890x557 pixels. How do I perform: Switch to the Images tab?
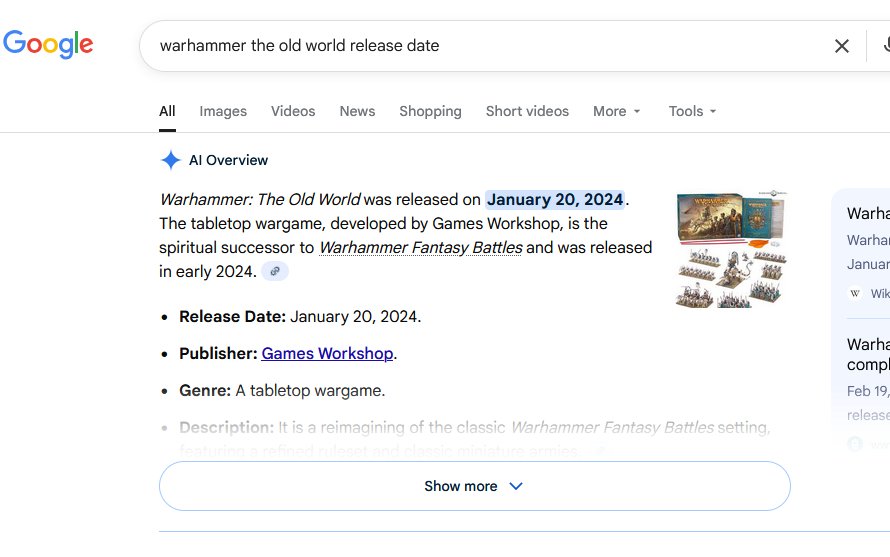tap(223, 111)
